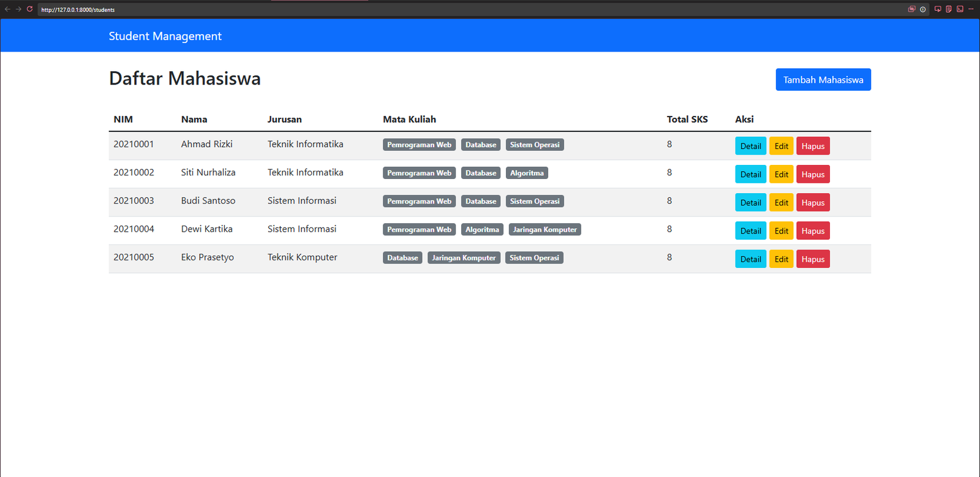Delete Dewi Kartika with Hapus
This screenshot has height=477, width=980.
click(813, 231)
